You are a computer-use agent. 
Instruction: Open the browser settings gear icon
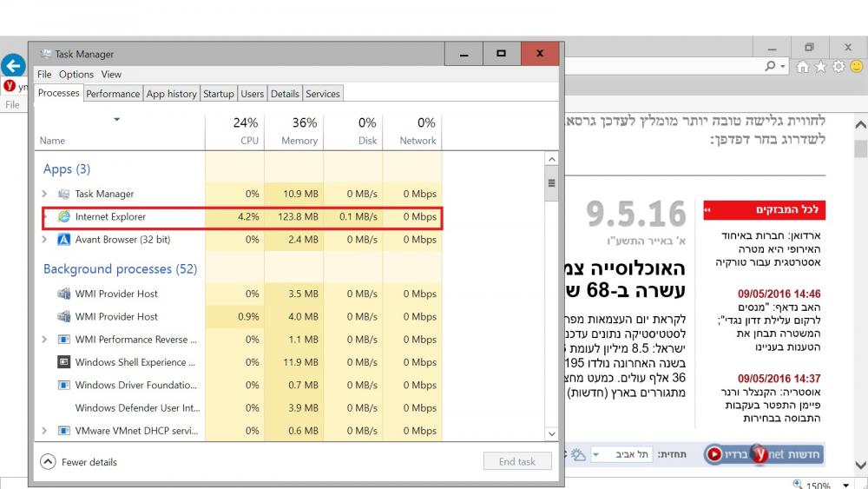click(838, 67)
